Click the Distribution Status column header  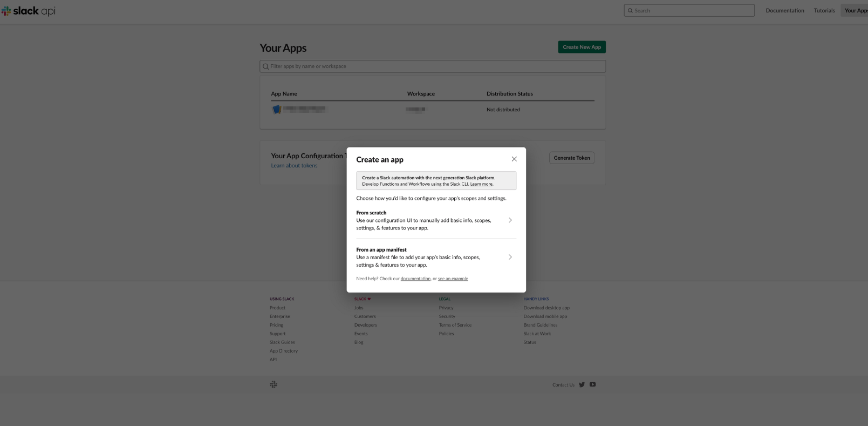[510, 93]
